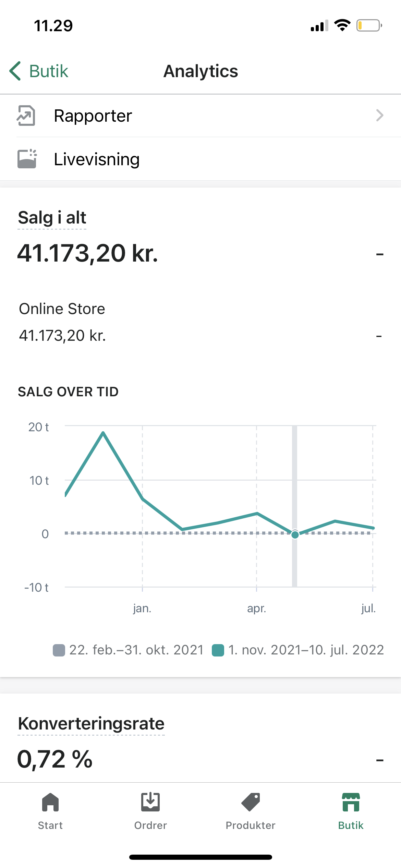Tap the Salg i alt heading

(x=52, y=218)
